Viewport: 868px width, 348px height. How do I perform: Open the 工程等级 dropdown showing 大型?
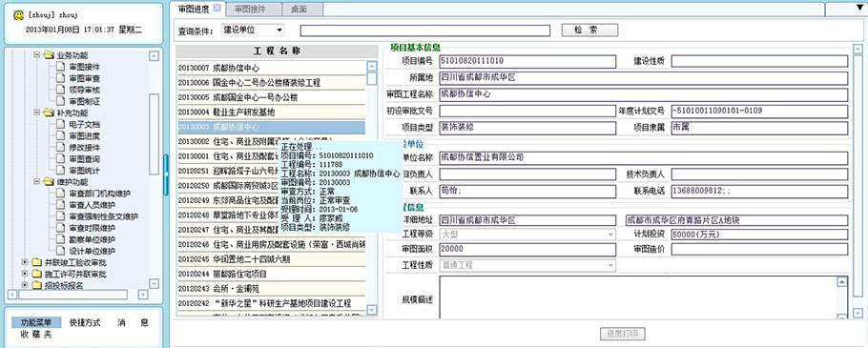tap(527, 235)
